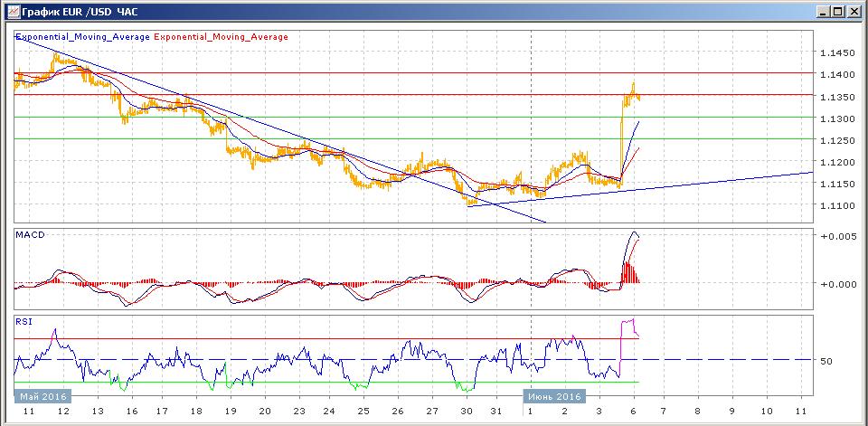Select the 'Июнь 2016' month marker

coord(553,396)
